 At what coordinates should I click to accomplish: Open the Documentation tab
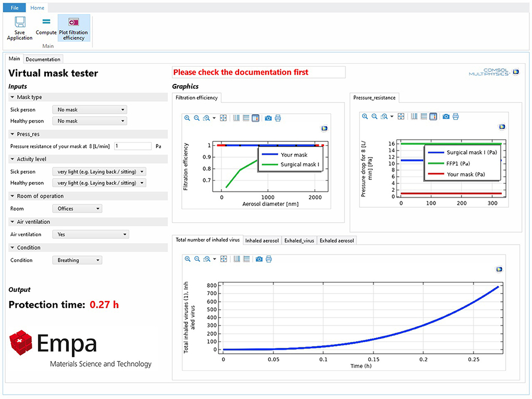coord(43,59)
